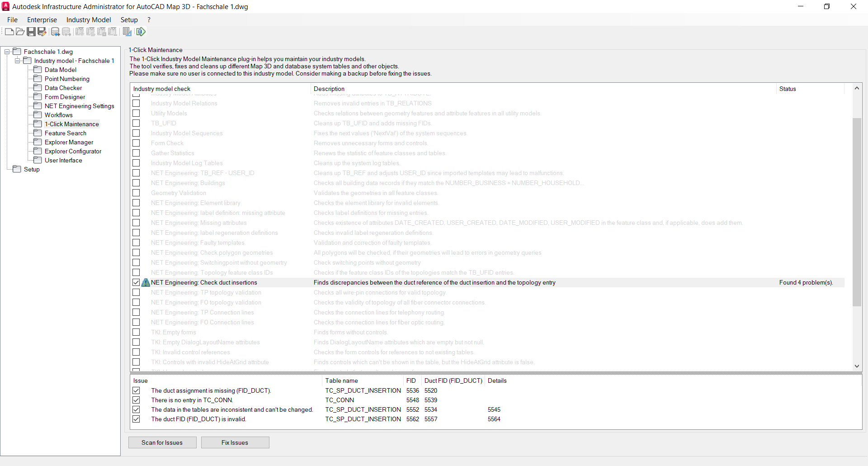Click the Description column header
Image resolution: width=868 pixels, height=466 pixels.
tap(543, 89)
